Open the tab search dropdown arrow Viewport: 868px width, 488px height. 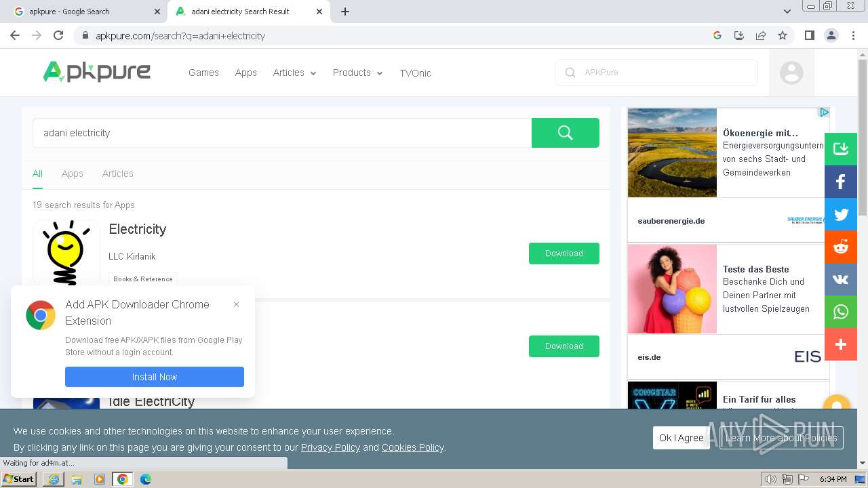point(787,12)
